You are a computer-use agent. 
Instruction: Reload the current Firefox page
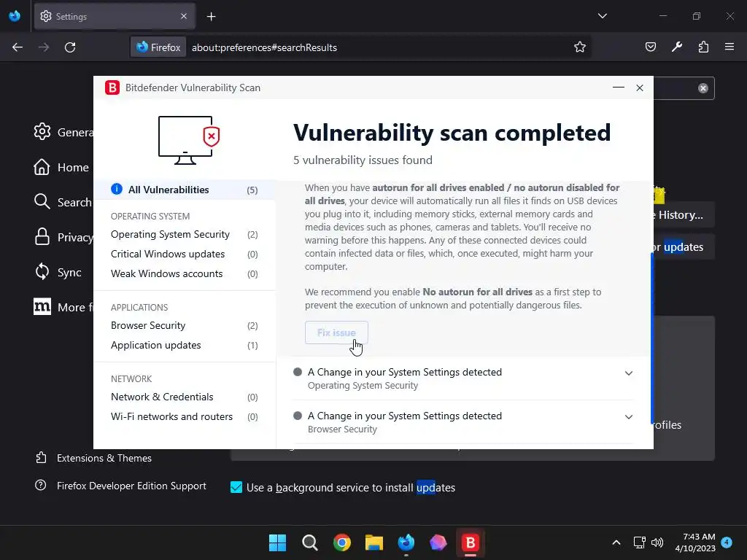click(70, 47)
